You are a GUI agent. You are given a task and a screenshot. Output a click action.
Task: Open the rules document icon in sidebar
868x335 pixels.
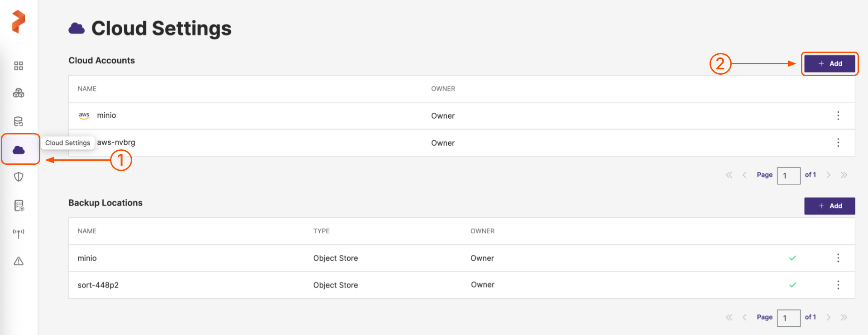(19, 206)
